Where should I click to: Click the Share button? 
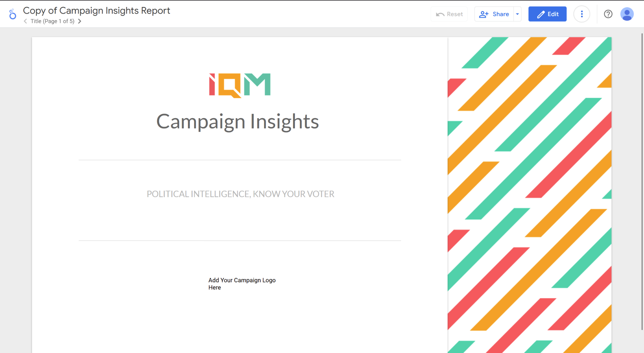pyautogui.click(x=494, y=14)
